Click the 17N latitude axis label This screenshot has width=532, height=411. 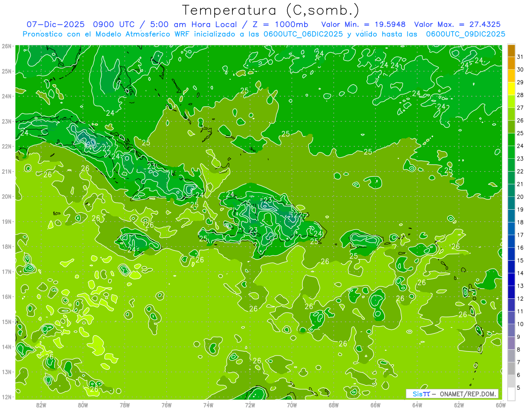coord(7,271)
